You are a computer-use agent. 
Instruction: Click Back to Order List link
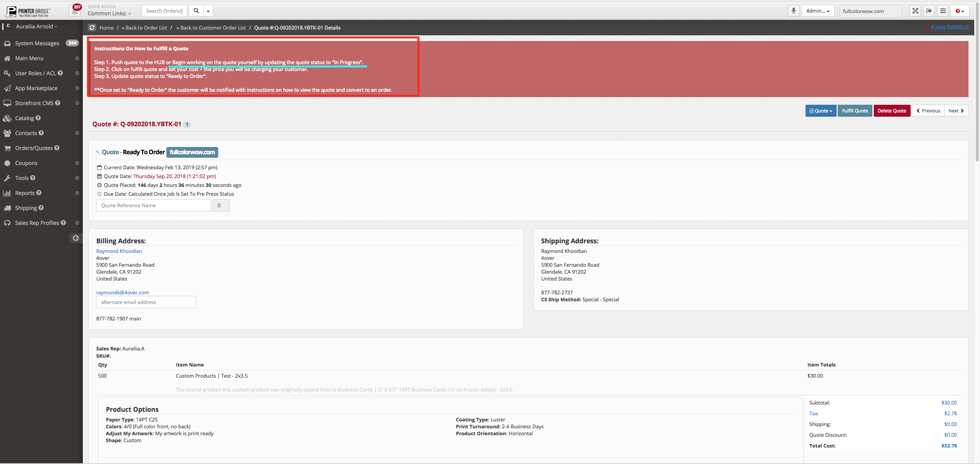tap(144, 28)
